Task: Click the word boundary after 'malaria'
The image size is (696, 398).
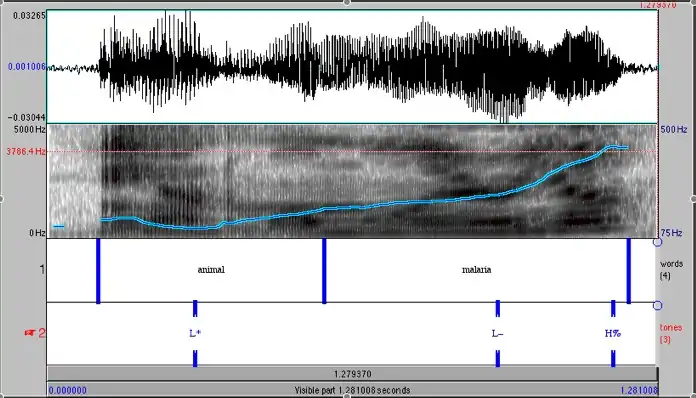Action: coord(629,271)
